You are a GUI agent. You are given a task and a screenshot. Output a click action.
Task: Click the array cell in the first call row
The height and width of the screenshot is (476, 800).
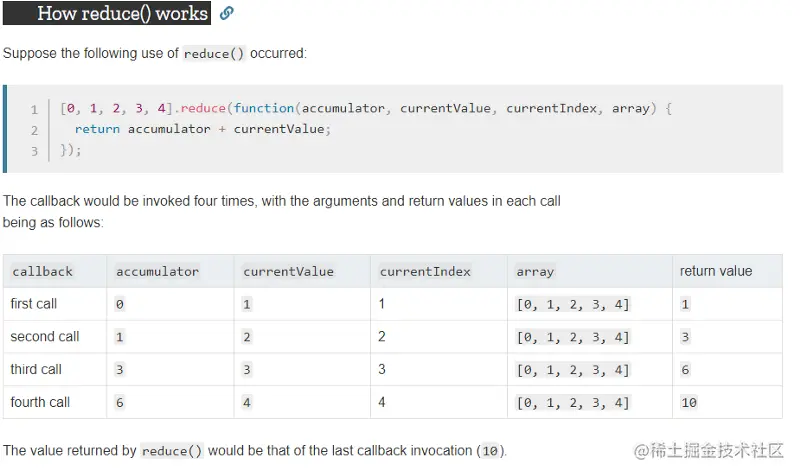(573, 305)
